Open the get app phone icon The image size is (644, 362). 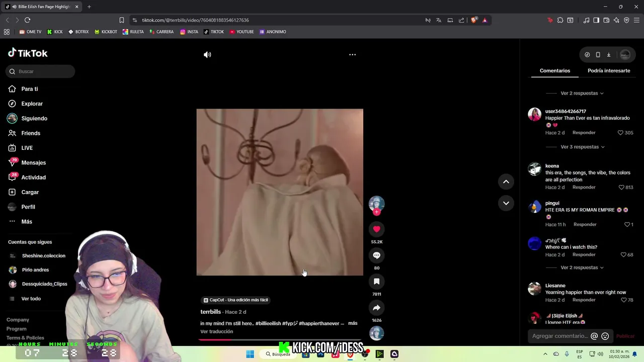[x=598, y=55]
